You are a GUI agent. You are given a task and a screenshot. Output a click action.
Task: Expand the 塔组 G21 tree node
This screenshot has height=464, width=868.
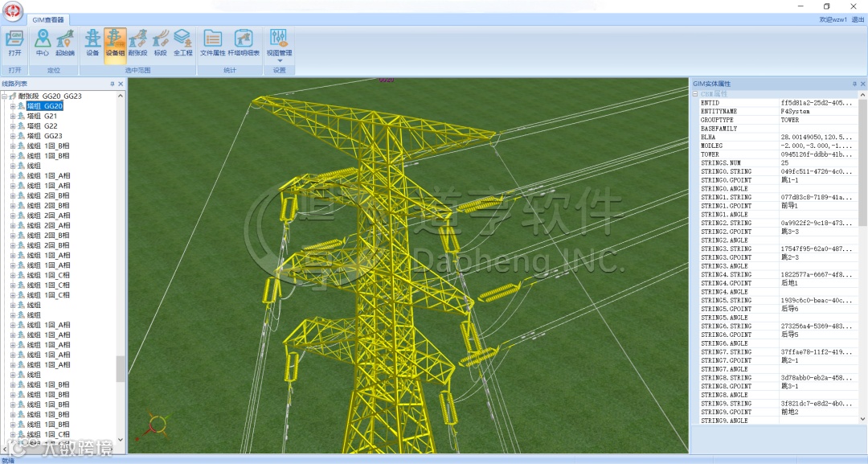12,117
